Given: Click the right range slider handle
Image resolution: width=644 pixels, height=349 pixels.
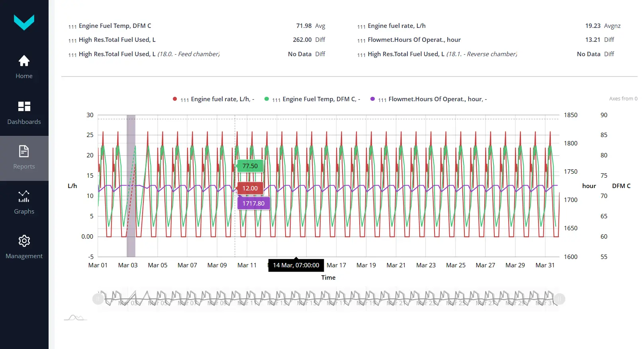Looking at the screenshot, I should 560,299.
